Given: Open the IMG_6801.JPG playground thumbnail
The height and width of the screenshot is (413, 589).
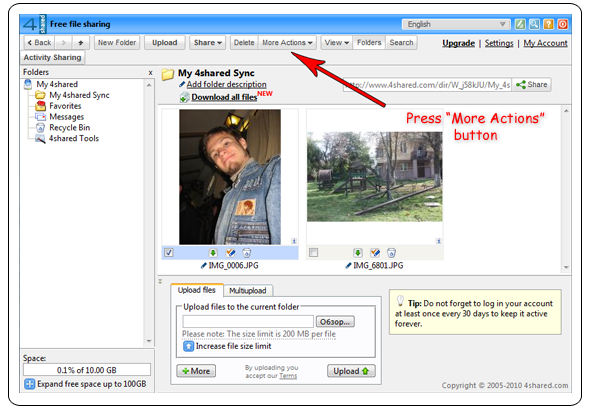Looking at the screenshot, I should coord(375,176).
